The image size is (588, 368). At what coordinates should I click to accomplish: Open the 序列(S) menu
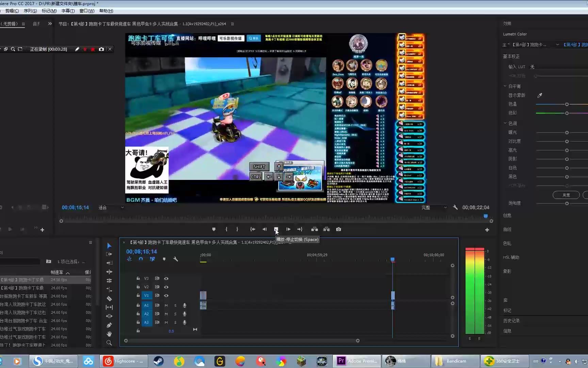[x=30, y=11]
